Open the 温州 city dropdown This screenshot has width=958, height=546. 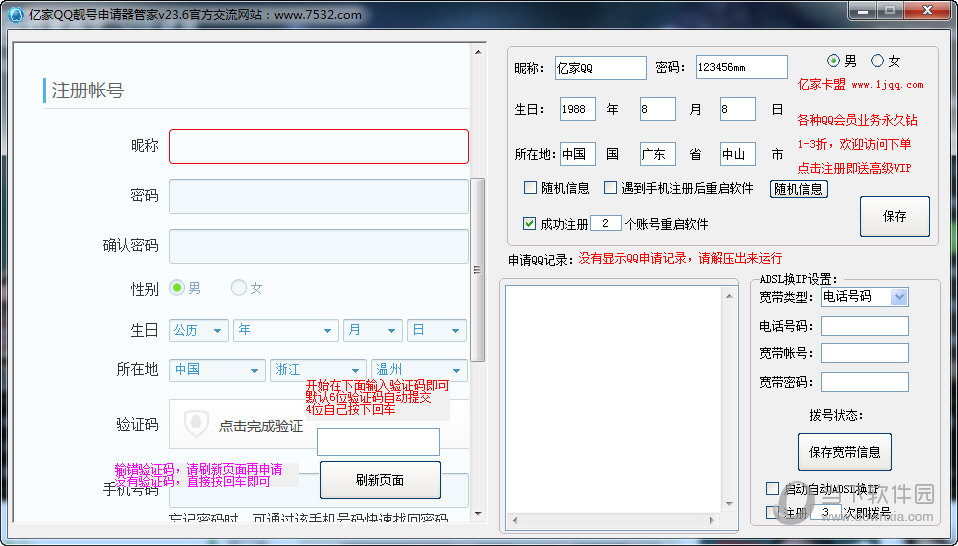click(x=419, y=370)
